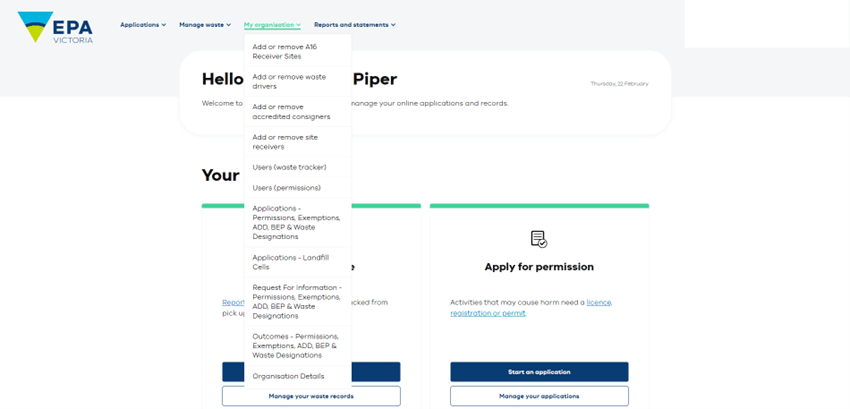Click the Apply for permission document icon
Screen dimensions: 850x409
coord(539,239)
